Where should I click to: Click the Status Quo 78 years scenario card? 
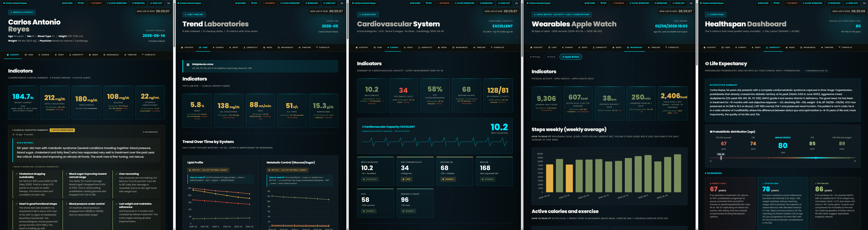(x=783, y=203)
